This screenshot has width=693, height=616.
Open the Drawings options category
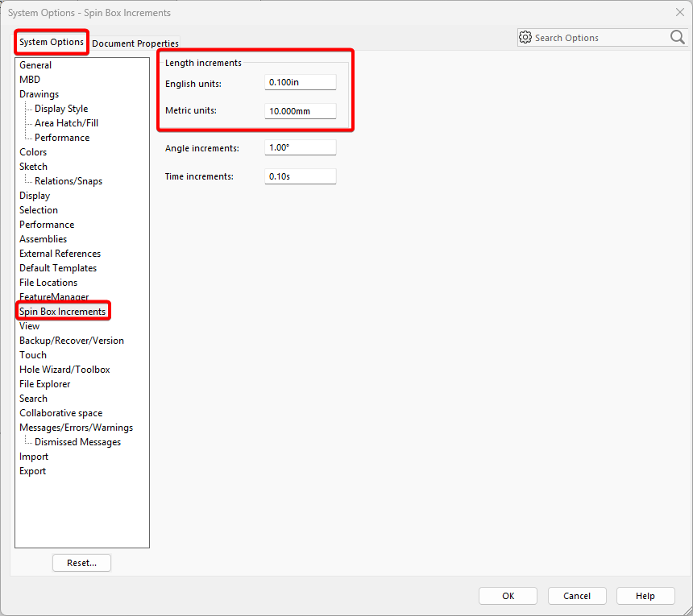39,94
